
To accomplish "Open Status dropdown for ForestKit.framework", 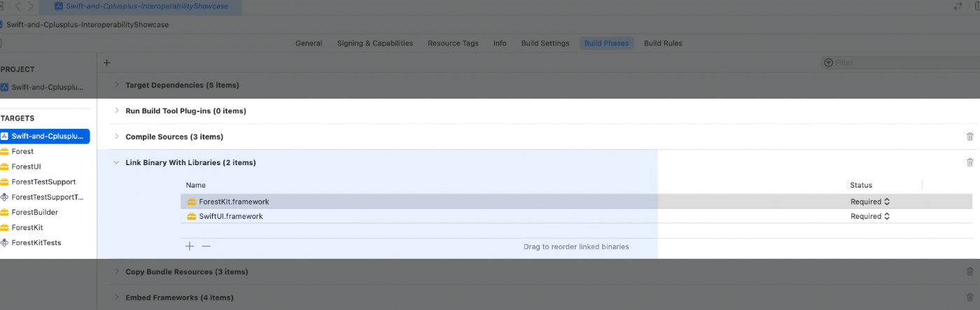I will (870, 202).
